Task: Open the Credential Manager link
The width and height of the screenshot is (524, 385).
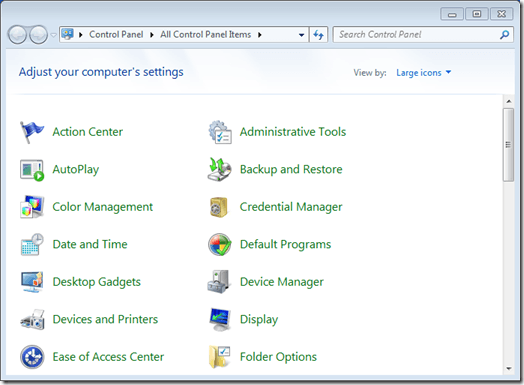Action: point(291,207)
